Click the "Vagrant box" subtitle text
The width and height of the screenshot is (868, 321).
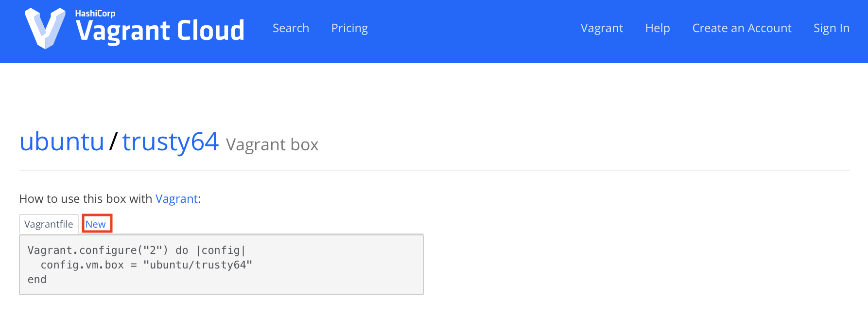point(272,145)
